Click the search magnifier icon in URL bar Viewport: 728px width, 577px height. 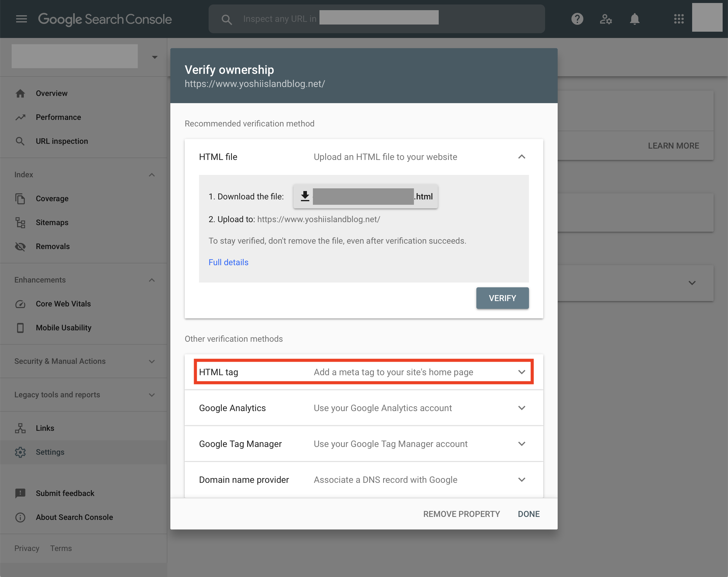(x=227, y=20)
